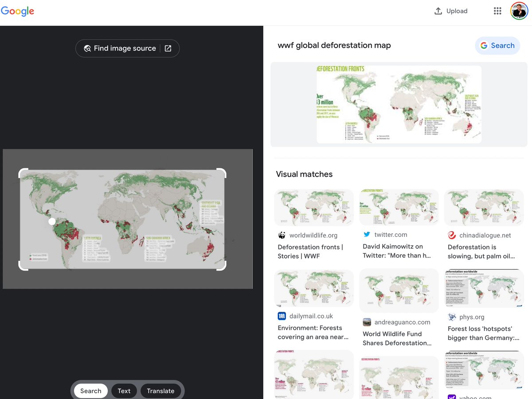Screen dimensions: 532x399
Task: Click the dailymail.co.uk source label
Action: point(311,316)
